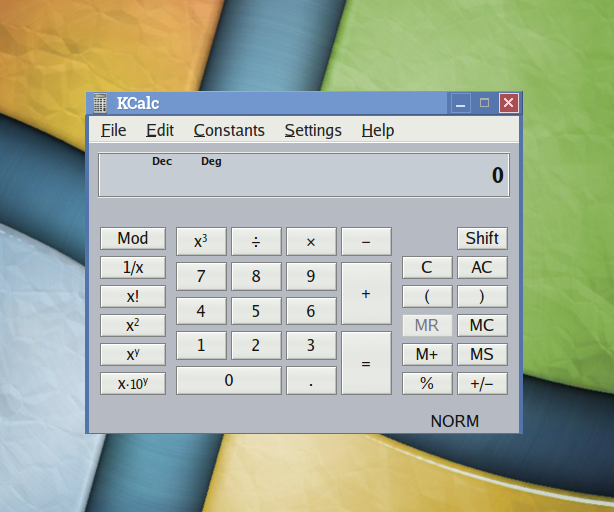Close the KCalc window
This screenshot has width=614, height=512.
pyautogui.click(x=509, y=103)
